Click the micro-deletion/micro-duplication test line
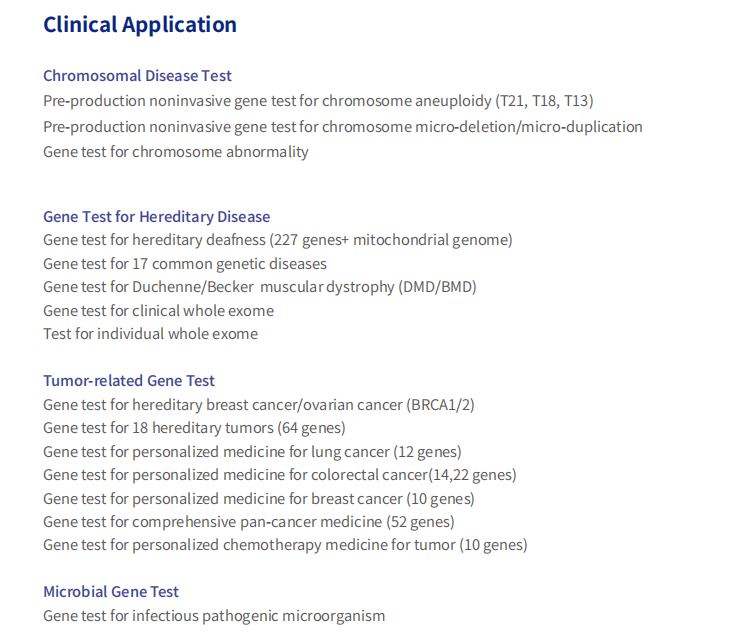Screen dimensions: 750x635 pos(342,127)
